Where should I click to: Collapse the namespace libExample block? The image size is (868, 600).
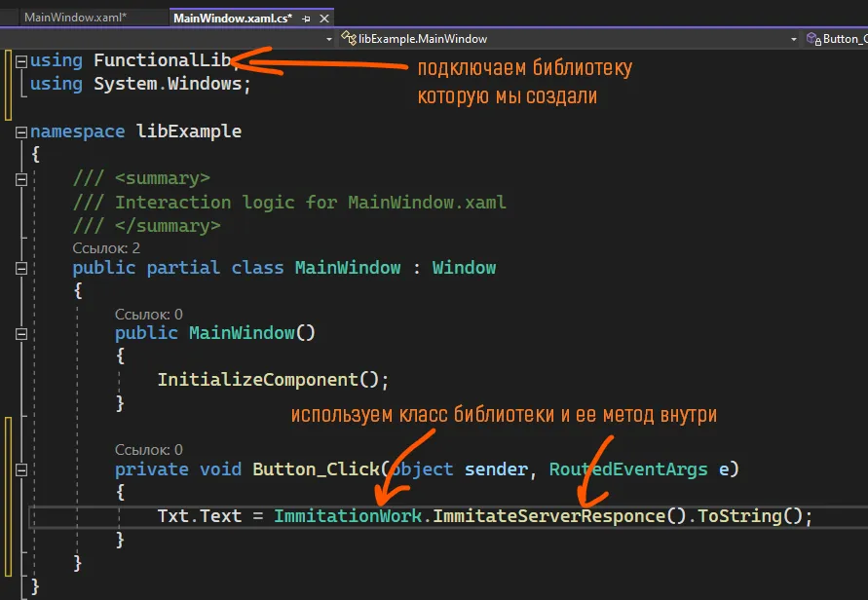coord(21,132)
